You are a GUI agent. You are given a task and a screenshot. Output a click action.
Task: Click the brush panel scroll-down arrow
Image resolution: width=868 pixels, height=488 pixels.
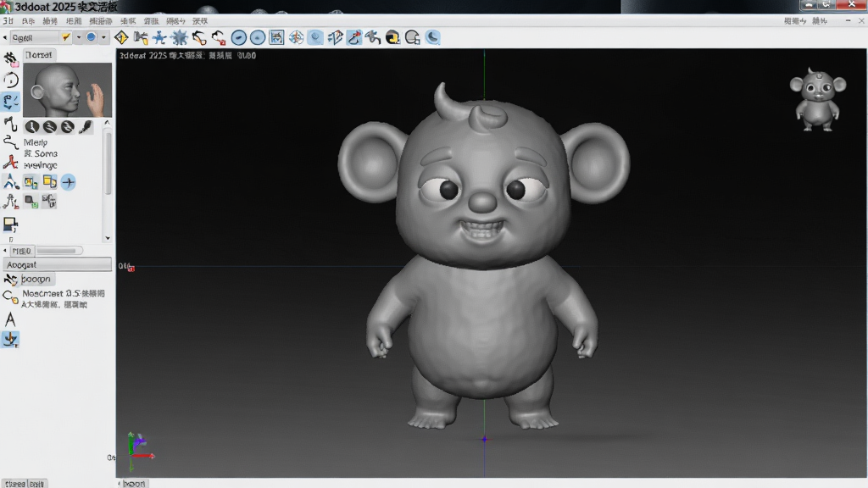(108, 238)
